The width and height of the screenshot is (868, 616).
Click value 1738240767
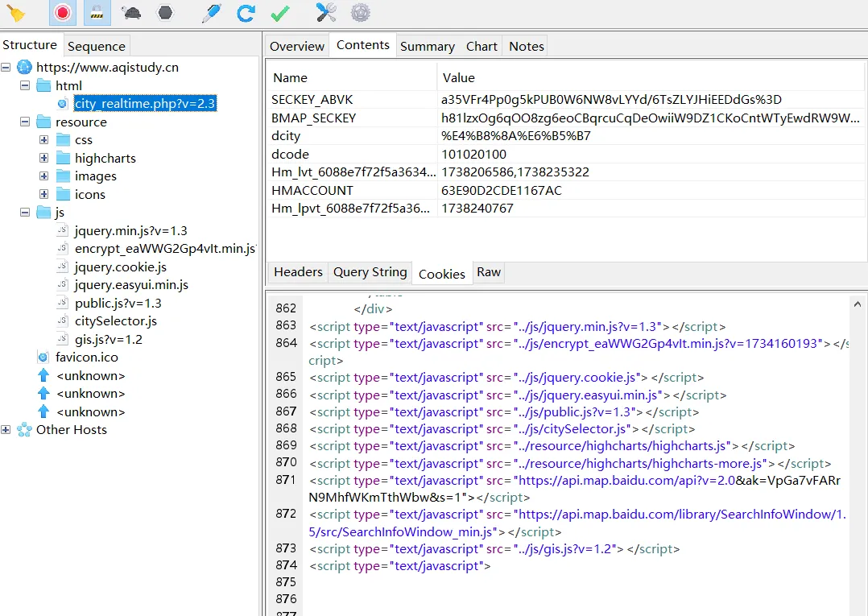477,209
